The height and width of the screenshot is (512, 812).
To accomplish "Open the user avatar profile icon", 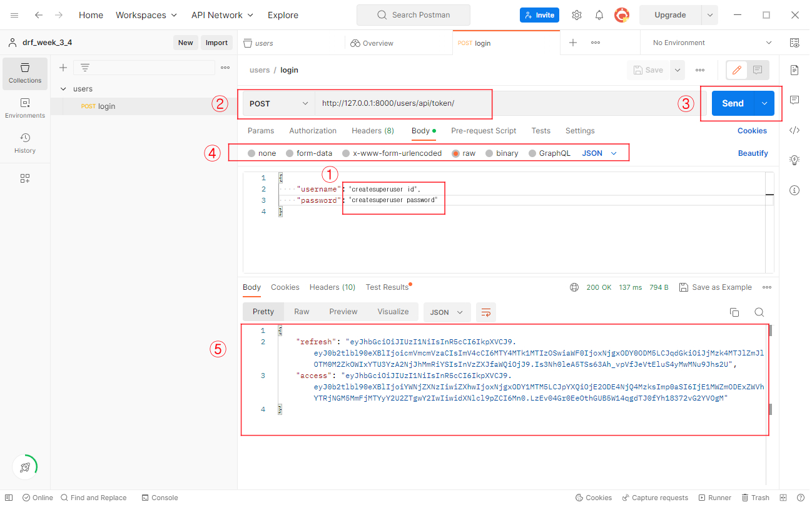I will coord(622,15).
